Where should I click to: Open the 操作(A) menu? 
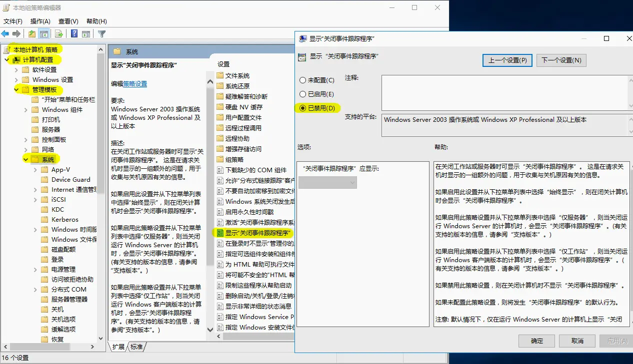tap(40, 21)
